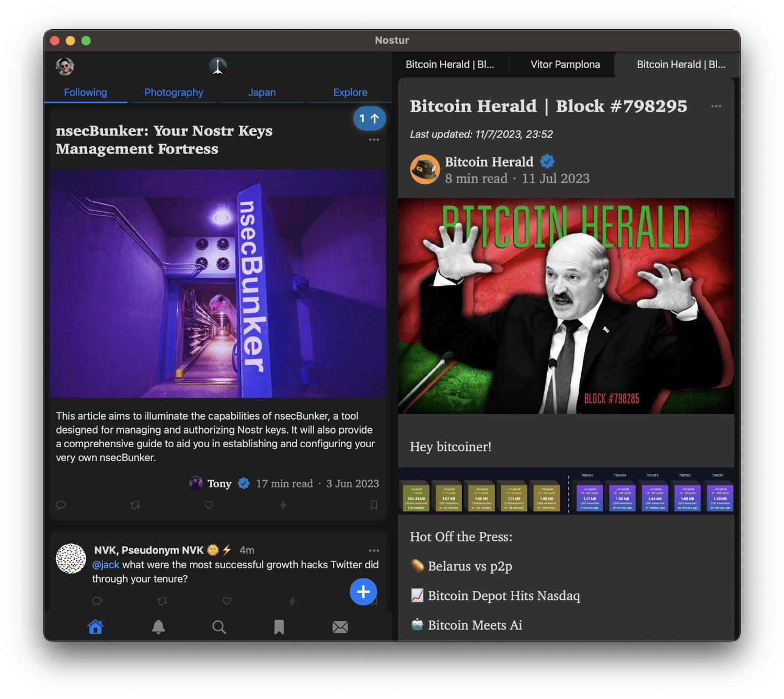784x699 pixels.
Task: Click the @jack mention link
Action: click(x=106, y=565)
